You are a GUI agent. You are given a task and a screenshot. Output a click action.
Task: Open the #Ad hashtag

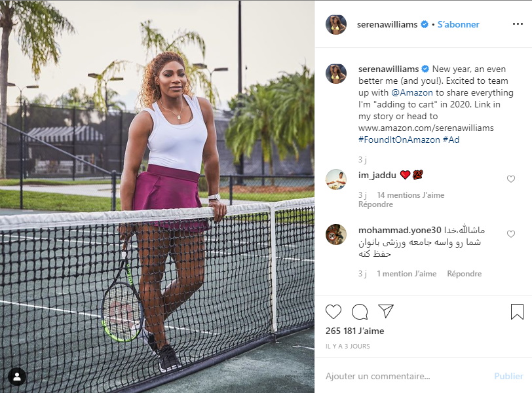click(x=451, y=140)
